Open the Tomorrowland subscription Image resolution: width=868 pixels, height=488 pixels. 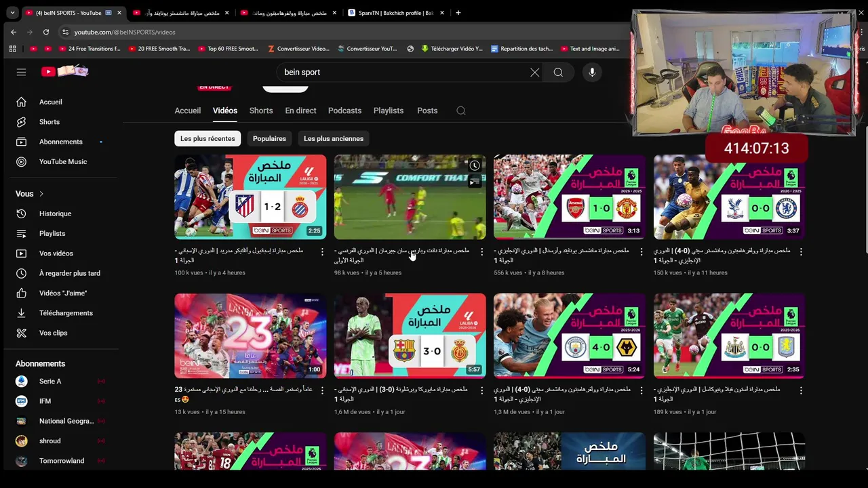point(61,461)
